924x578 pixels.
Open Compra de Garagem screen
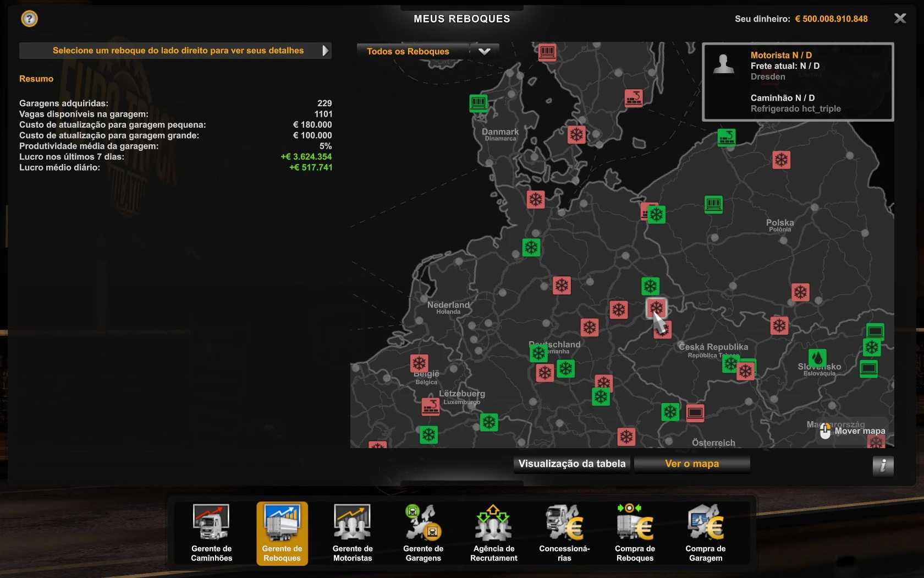[x=705, y=532]
